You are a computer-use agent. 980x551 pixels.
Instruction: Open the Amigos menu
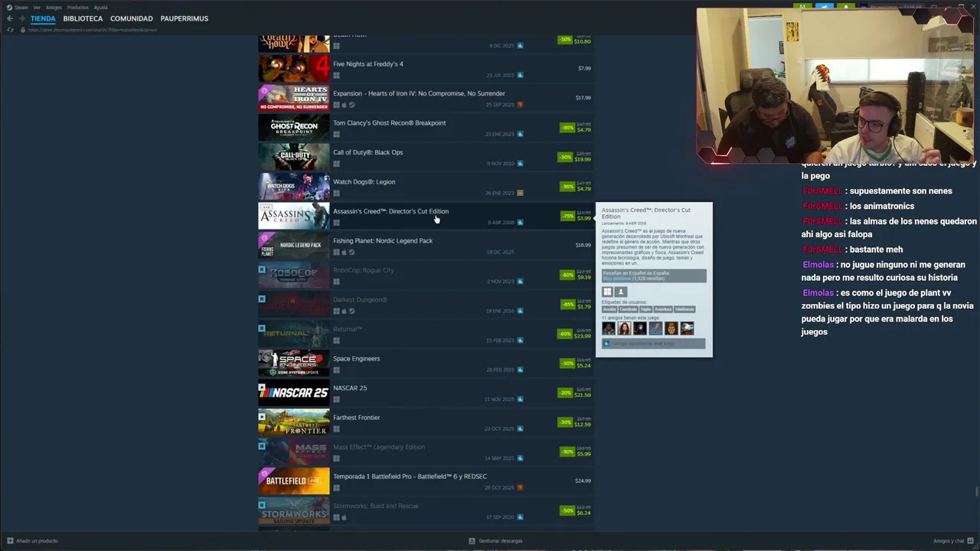54,8
